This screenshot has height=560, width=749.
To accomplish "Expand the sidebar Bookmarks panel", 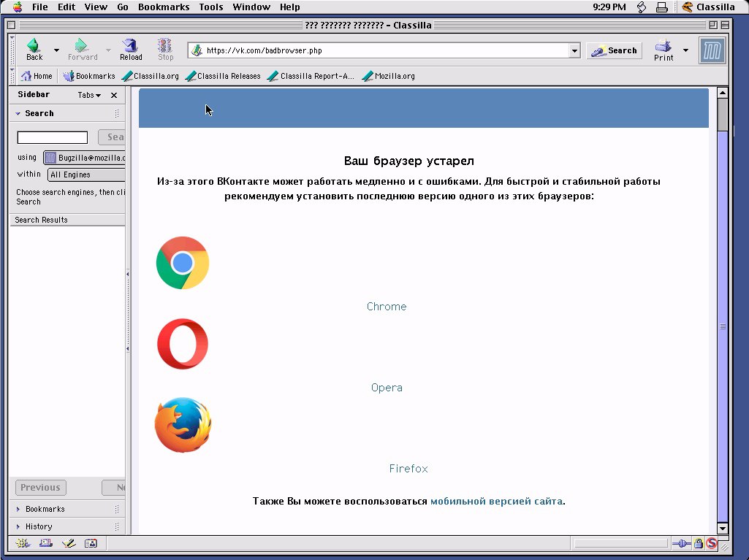I will [18, 509].
